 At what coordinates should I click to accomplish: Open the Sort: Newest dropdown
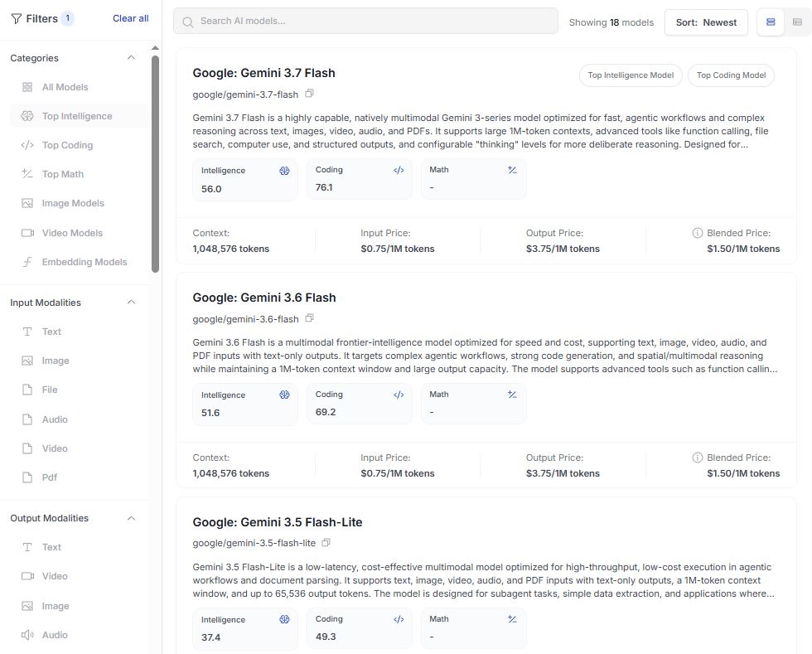coord(706,22)
